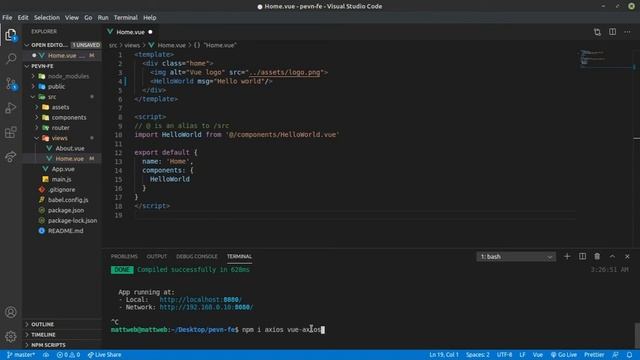The height and width of the screenshot is (360, 640).
Task: Open the Edit menu
Action: (23, 18)
